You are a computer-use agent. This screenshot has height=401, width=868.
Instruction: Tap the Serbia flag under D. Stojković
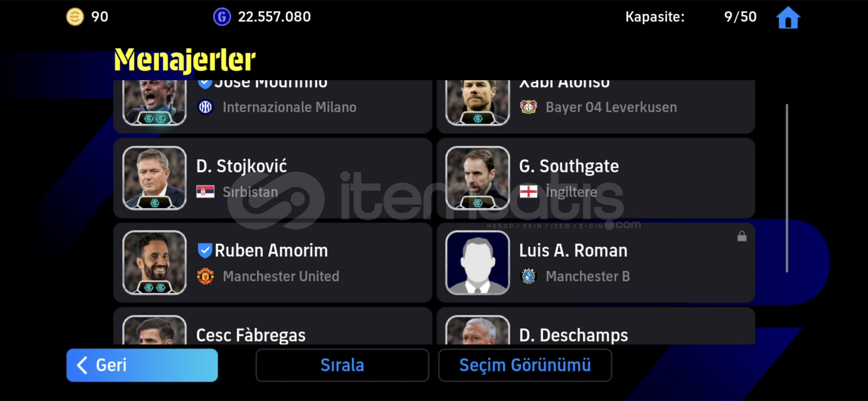click(x=205, y=192)
